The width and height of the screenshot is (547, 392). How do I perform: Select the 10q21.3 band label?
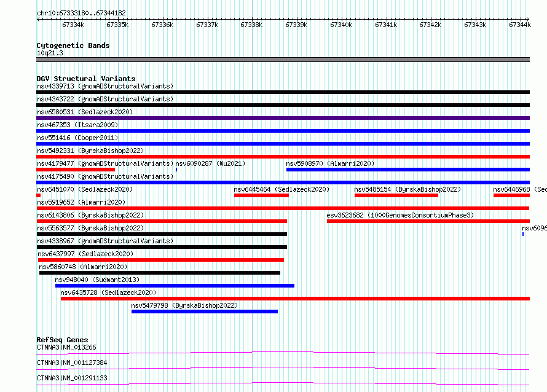(x=50, y=53)
